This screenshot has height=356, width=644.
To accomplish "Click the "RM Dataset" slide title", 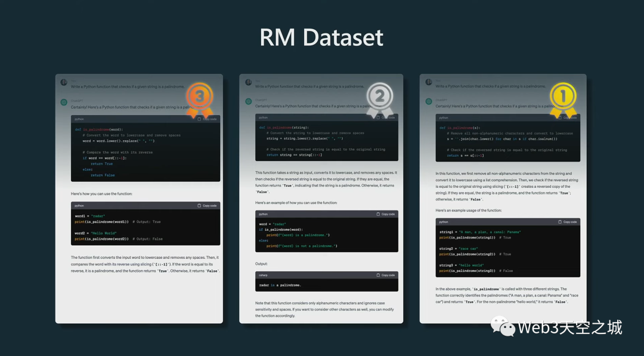I will pos(321,38).
